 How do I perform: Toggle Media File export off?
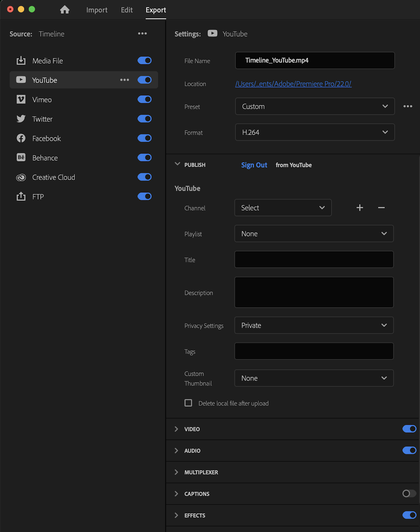click(145, 61)
